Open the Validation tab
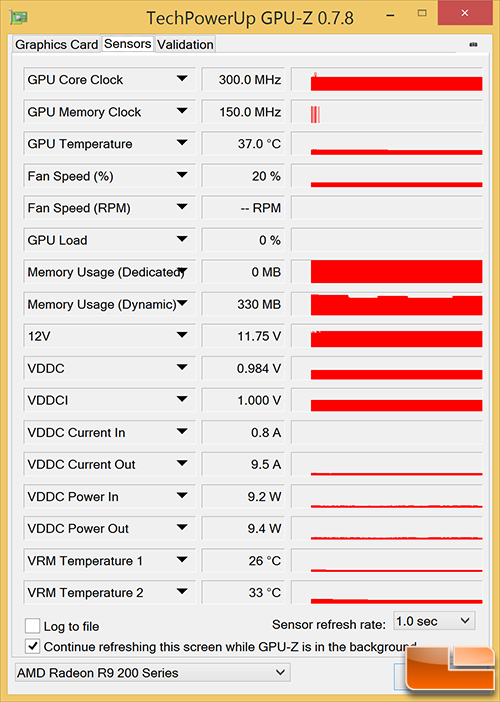Viewport: 500px width, 702px height. point(185,44)
